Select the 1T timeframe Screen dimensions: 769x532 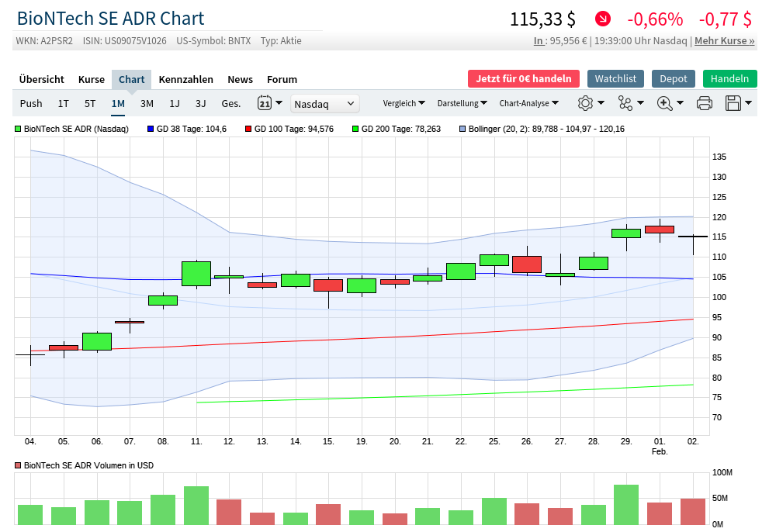pyautogui.click(x=64, y=103)
